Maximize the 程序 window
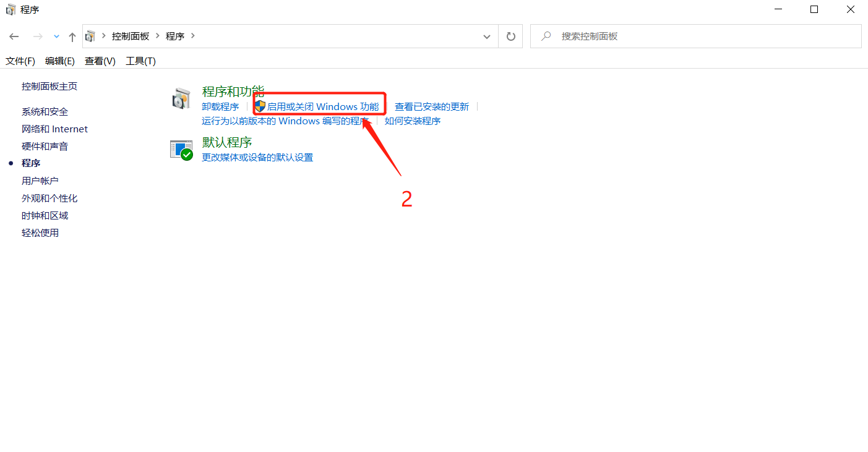This screenshot has height=452, width=868. click(x=814, y=9)
